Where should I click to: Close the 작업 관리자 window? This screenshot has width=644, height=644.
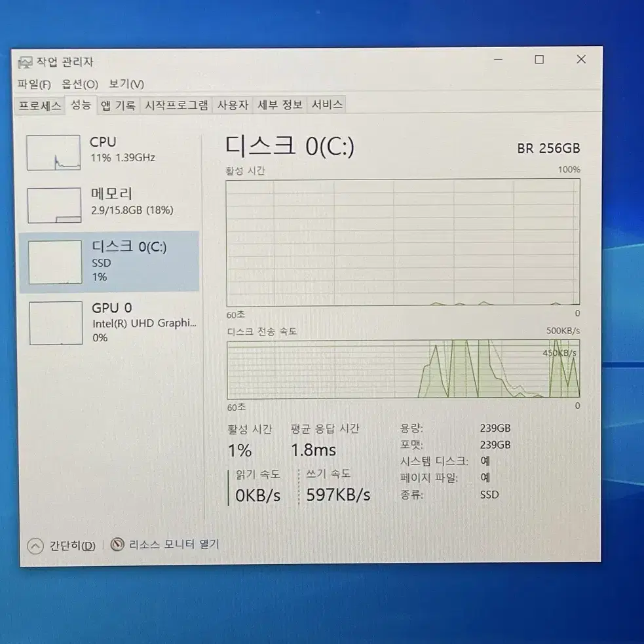coord(581,59)
